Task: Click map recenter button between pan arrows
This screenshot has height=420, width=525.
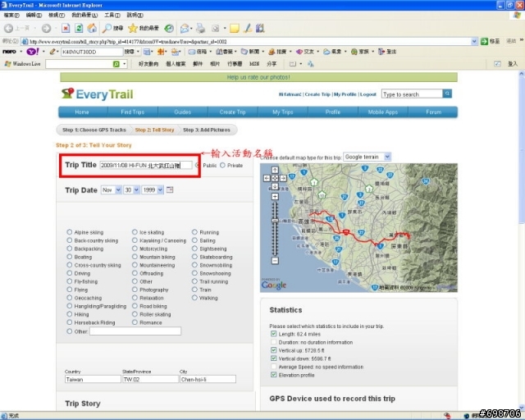Action: click(x=275, y=178)
